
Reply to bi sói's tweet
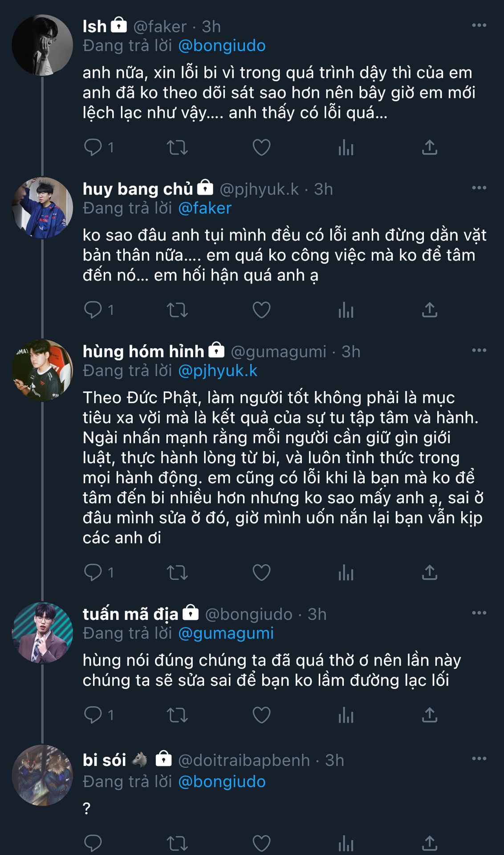(x=93, y=843)
